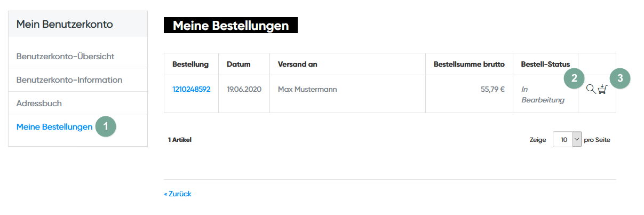Click the Bestellsumme brutto column header

(469, 64)
